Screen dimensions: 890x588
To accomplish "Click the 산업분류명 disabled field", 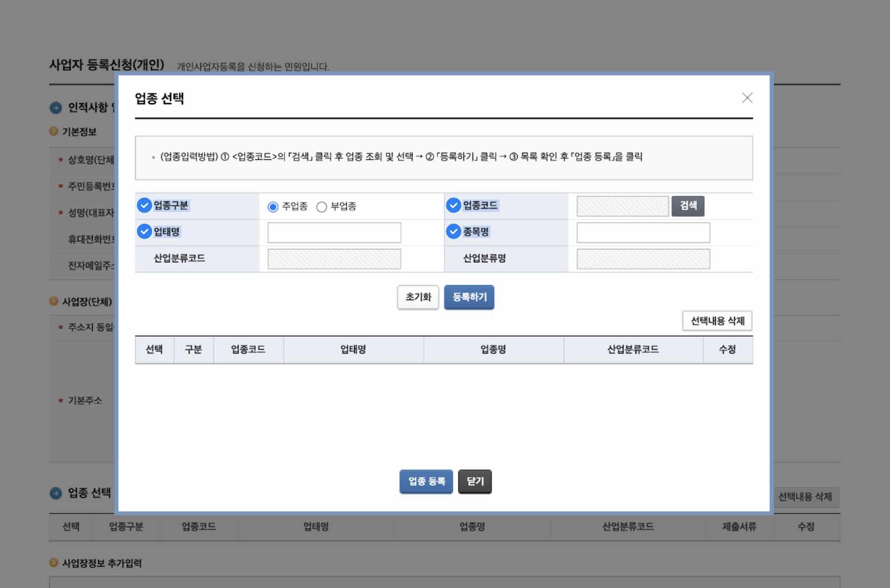I will tap(643, 259).
